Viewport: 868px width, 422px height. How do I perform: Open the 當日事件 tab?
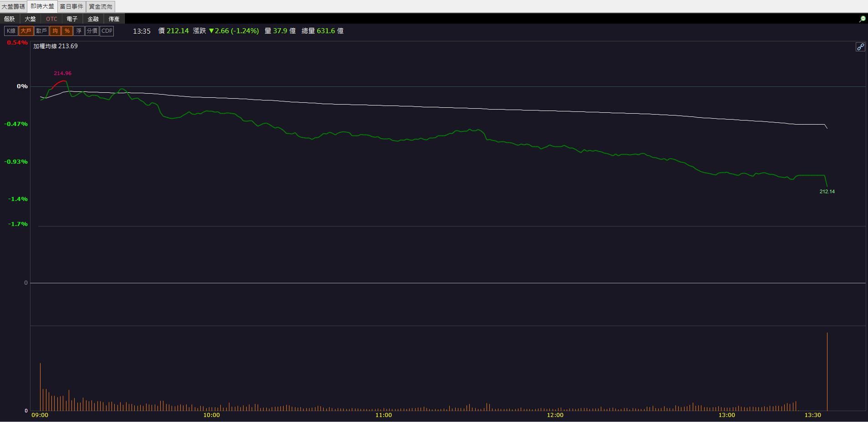click(71, 6)
